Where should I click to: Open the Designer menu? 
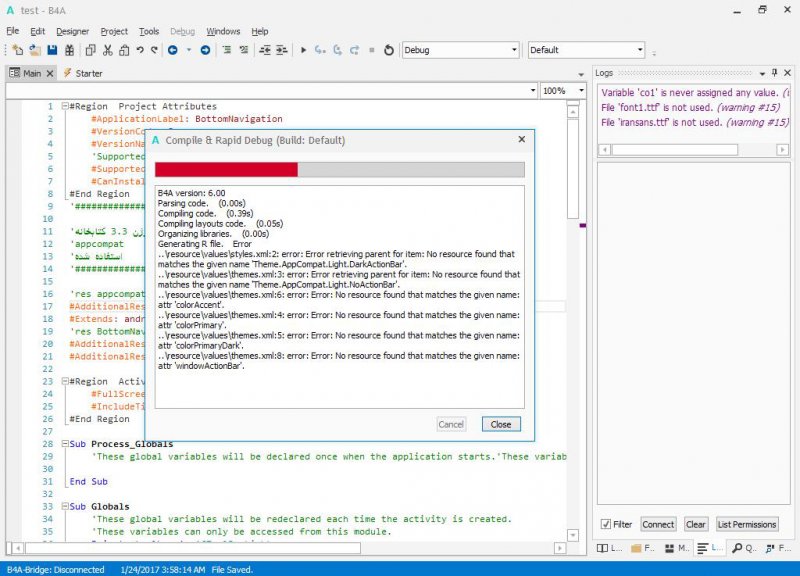(x=72, y=31)
